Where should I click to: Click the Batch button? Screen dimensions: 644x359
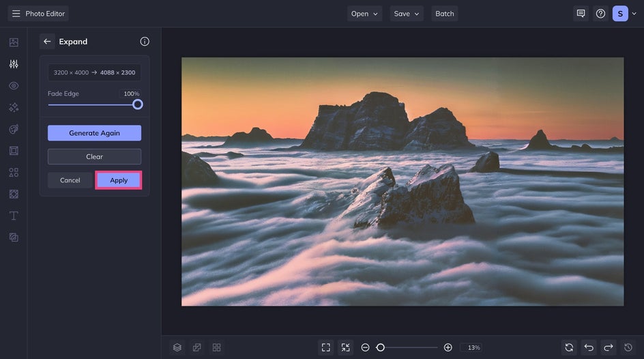(444, 14)
